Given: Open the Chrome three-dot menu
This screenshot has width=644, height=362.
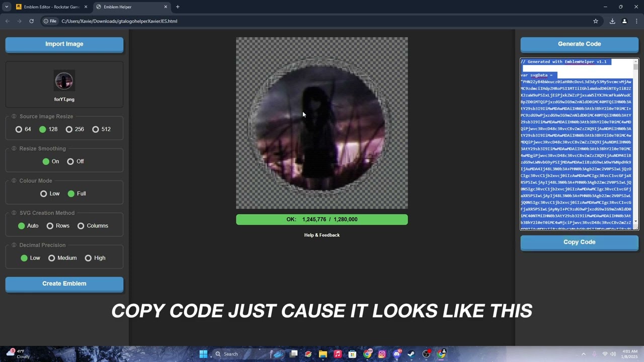Looking at the screenshot, I should click(x=637, y=21).
